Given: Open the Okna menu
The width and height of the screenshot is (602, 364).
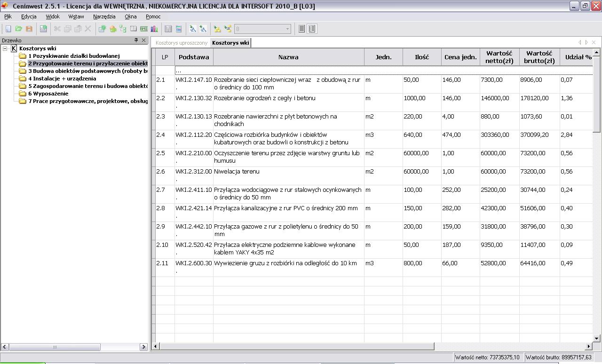Looking at the screenshot, I should click(131, 16).
